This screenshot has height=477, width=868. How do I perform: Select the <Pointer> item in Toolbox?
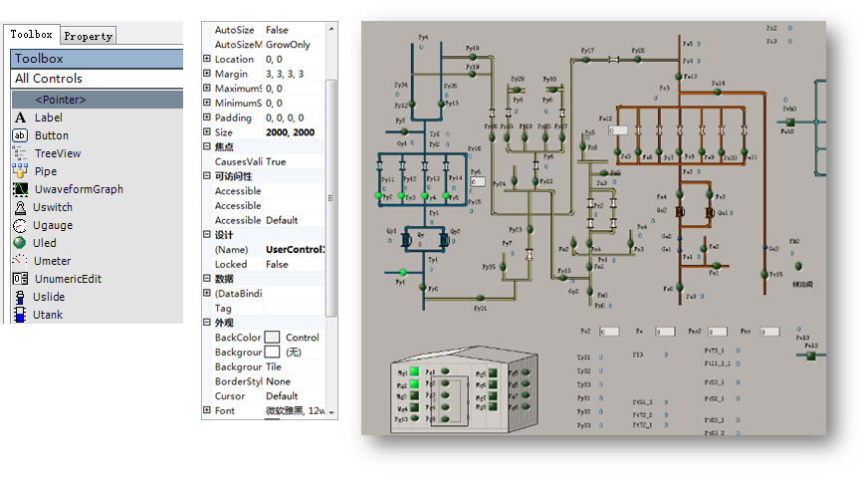[61, 100]
